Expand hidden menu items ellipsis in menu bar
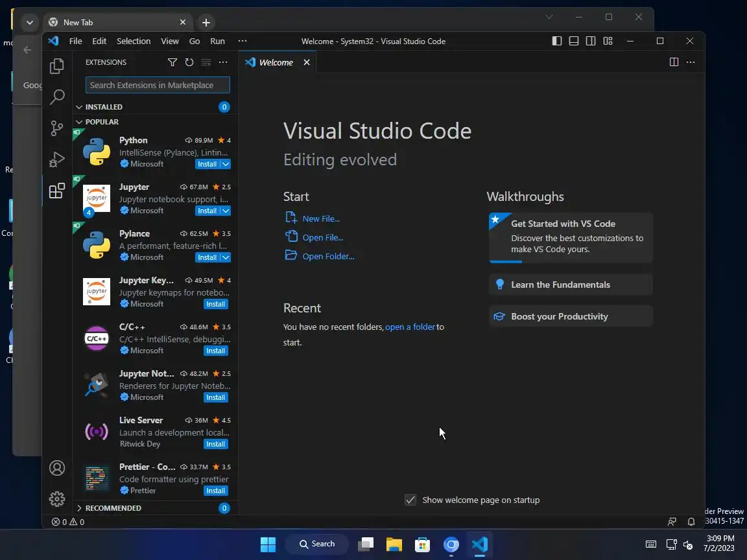This screenshot has height=560, width=747. 242,41
